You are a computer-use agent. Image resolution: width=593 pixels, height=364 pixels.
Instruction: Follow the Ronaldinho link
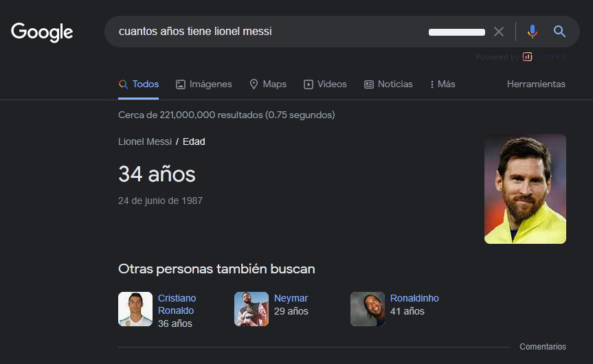(414, 298)
